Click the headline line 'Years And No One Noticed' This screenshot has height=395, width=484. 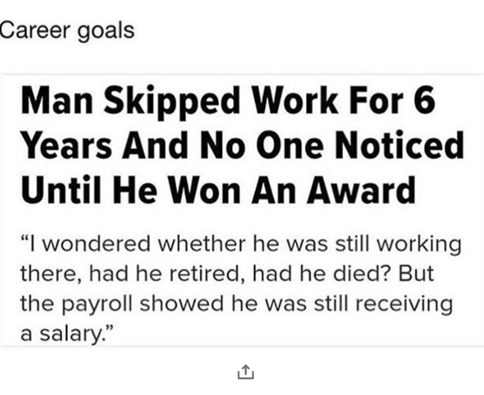[x=243, y=145]
